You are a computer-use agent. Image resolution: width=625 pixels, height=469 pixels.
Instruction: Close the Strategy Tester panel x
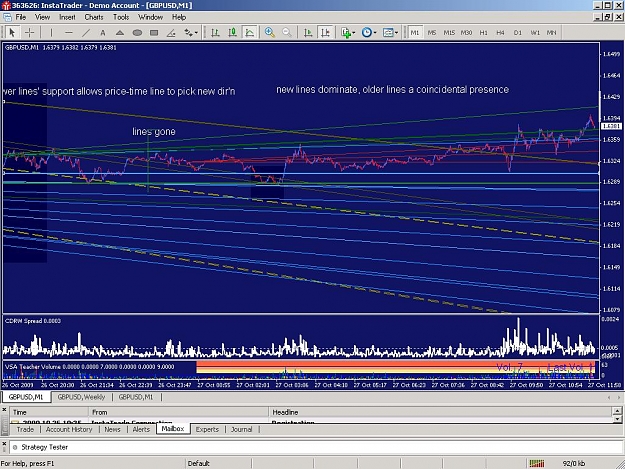pos(4,444)
